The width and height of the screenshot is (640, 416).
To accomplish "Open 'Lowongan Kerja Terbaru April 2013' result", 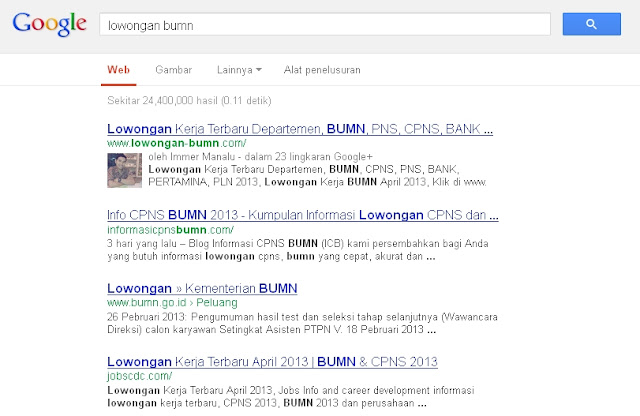I will (x=272, y=362).
